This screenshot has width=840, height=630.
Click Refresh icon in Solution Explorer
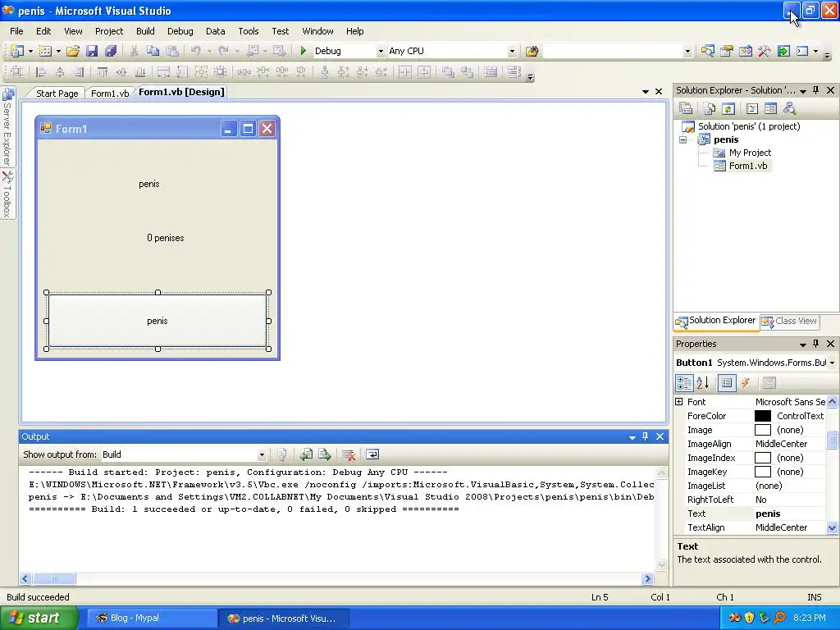click(728, 109)
